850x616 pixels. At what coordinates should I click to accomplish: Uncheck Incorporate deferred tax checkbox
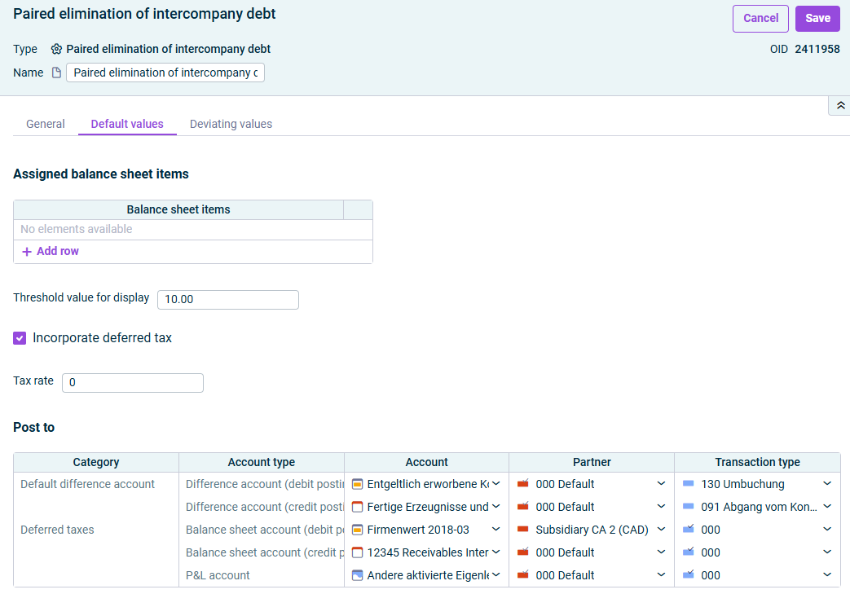click(20, 339)
